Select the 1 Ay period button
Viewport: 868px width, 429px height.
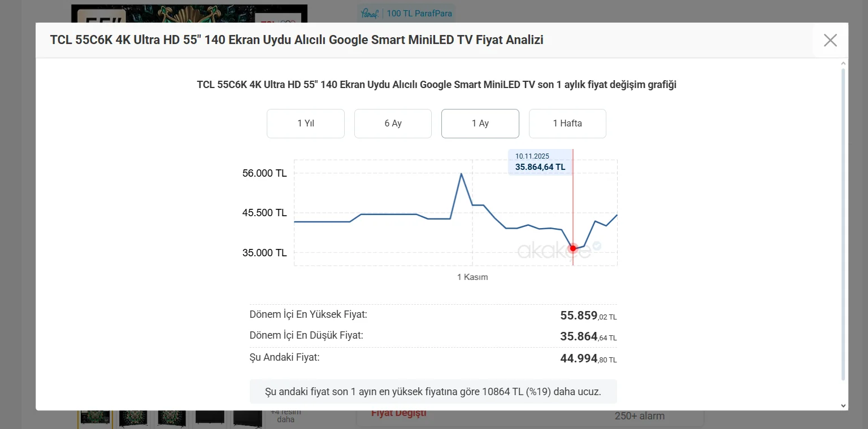[x=480, y=124]
